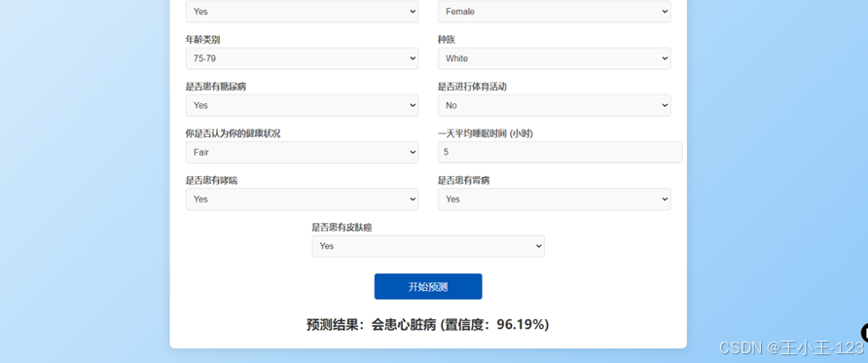Click the 你是否认为你的健康状况 label
The width and height of the screenshot is (868, 363).
(x=233, y=134)
